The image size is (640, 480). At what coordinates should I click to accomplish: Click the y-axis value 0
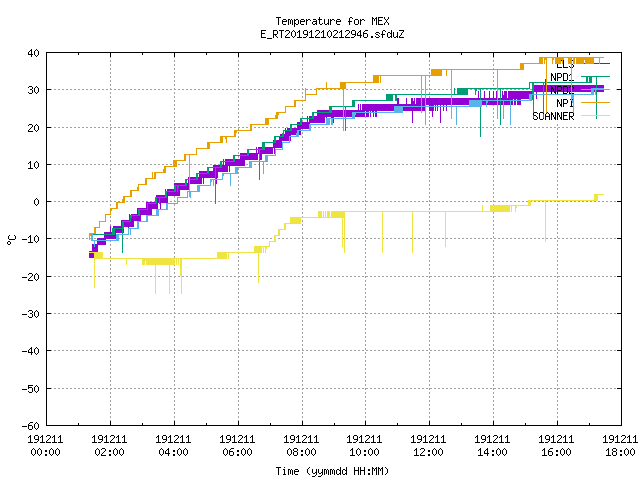pyautogui.click(x=37, y=202)
